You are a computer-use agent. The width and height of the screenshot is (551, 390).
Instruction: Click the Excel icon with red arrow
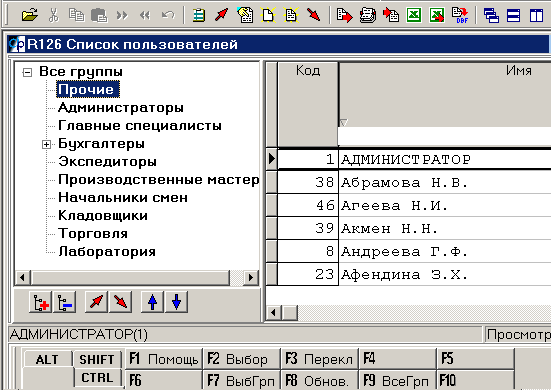437,15
